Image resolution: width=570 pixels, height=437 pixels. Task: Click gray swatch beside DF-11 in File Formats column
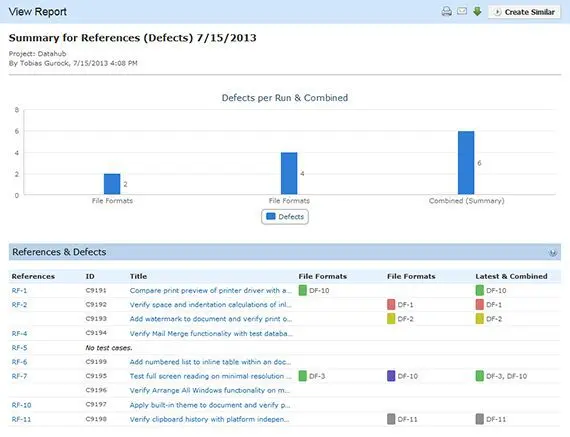[x=391, y=419]
